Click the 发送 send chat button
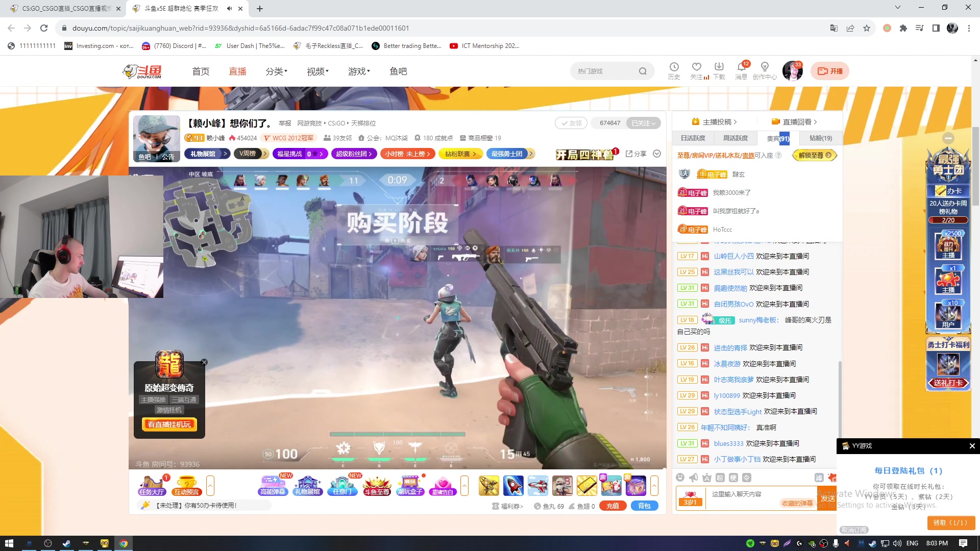Screen dimensions: 980x551 point(827,498)
